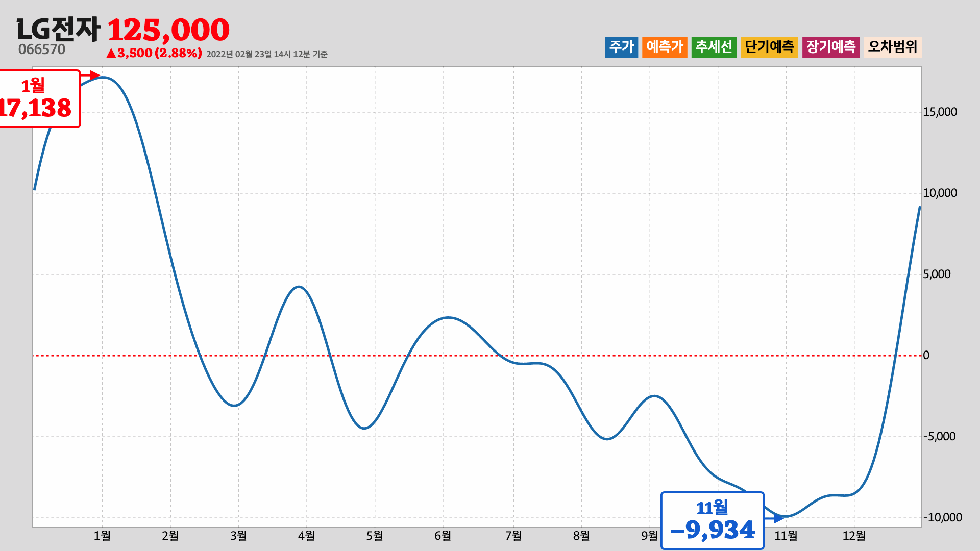The height and width of the screenshot is (551, 980).
Task: Click the stock code 066570
Action: [42, 49]
